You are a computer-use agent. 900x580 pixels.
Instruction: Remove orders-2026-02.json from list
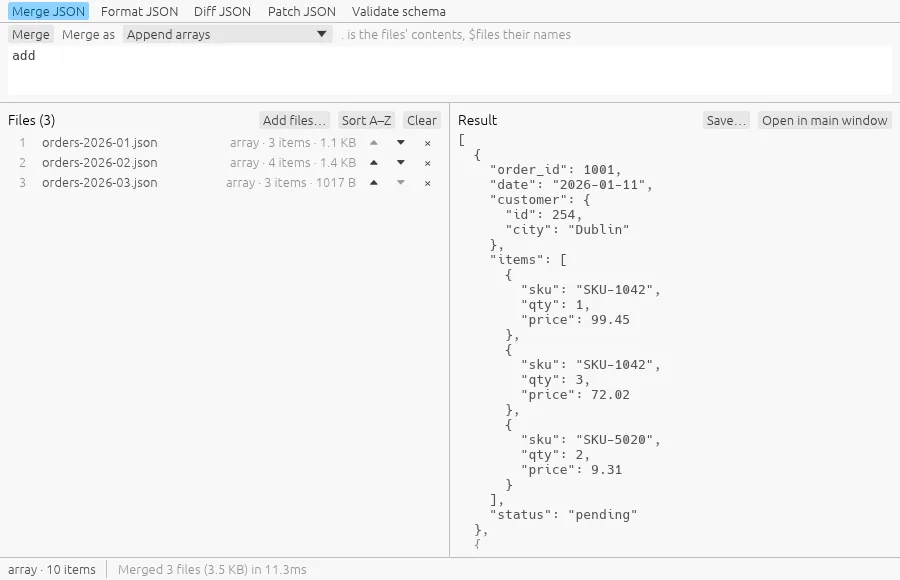[428, 163]
